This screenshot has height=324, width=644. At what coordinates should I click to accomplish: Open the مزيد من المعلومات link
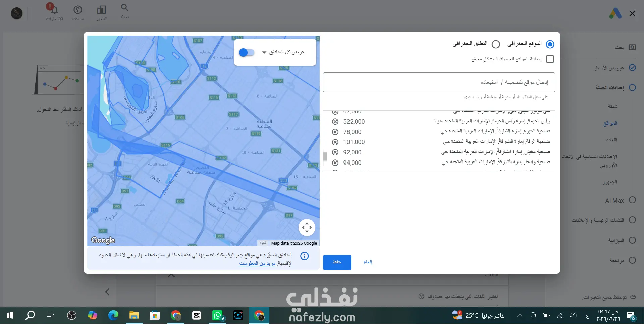(257, 263)
